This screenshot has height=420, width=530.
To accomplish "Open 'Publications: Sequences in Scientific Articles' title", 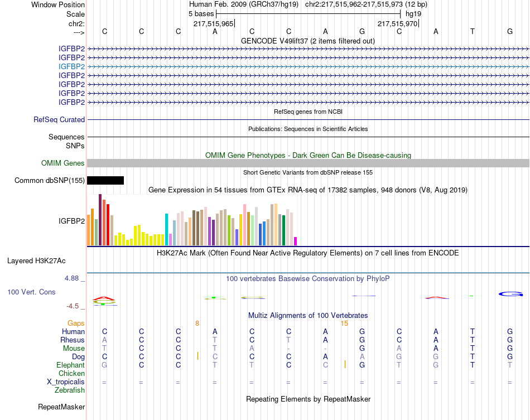I will pos(308,129).
